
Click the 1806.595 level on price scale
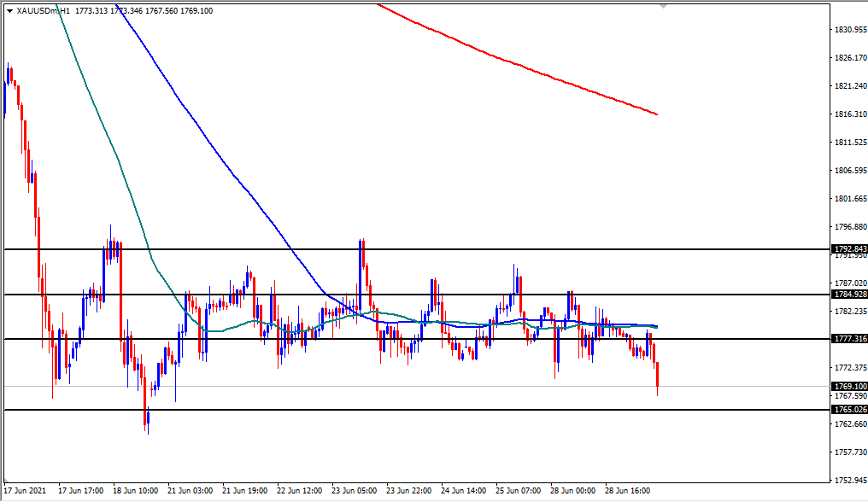pyautogui.click(x=851, y=171)
